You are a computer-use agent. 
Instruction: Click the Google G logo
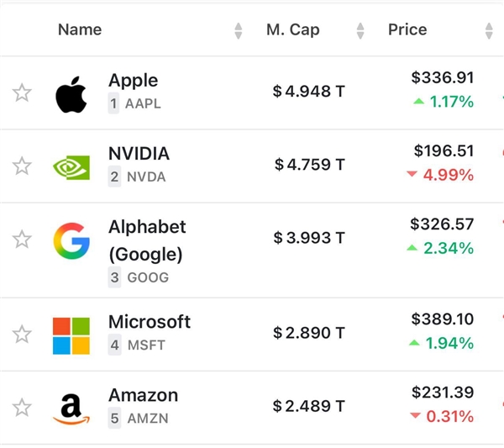click(71, 240)
